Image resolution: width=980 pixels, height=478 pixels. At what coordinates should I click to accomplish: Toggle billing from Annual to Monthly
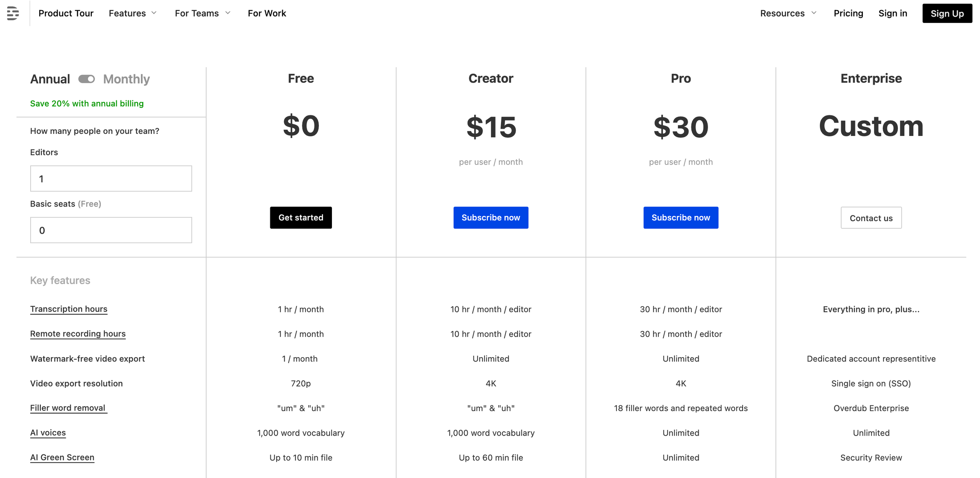[86, 79]
